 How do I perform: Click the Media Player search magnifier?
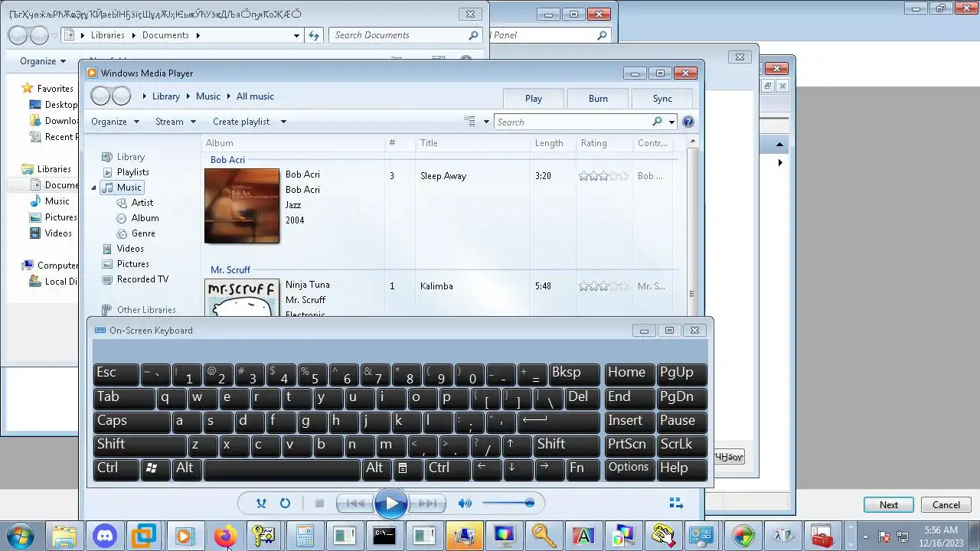pyautogui.click(x=657, y=122)
